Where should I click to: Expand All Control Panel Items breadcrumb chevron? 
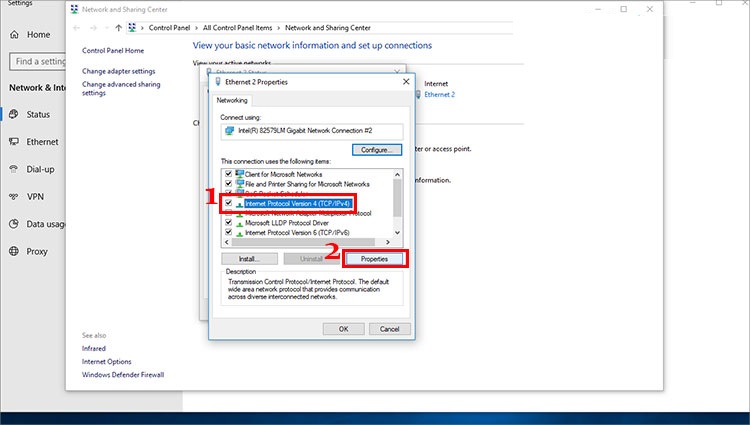(278, 28)
